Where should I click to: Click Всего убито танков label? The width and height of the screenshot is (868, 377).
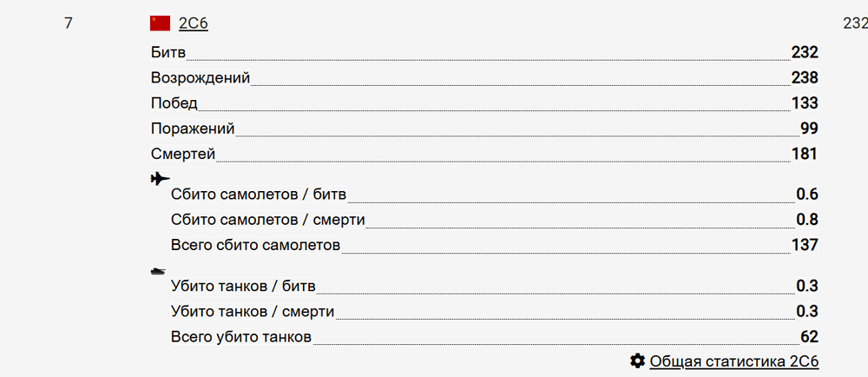pos(240,336)
